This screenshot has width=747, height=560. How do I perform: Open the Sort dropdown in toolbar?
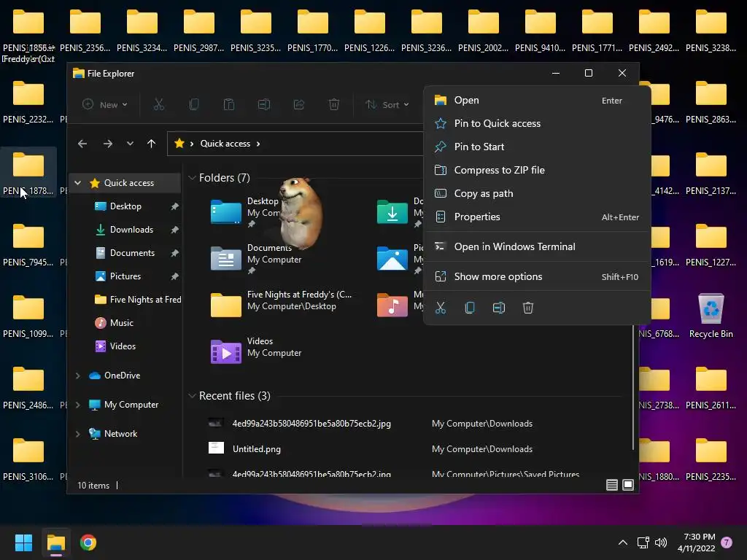[x=387, y=104]
